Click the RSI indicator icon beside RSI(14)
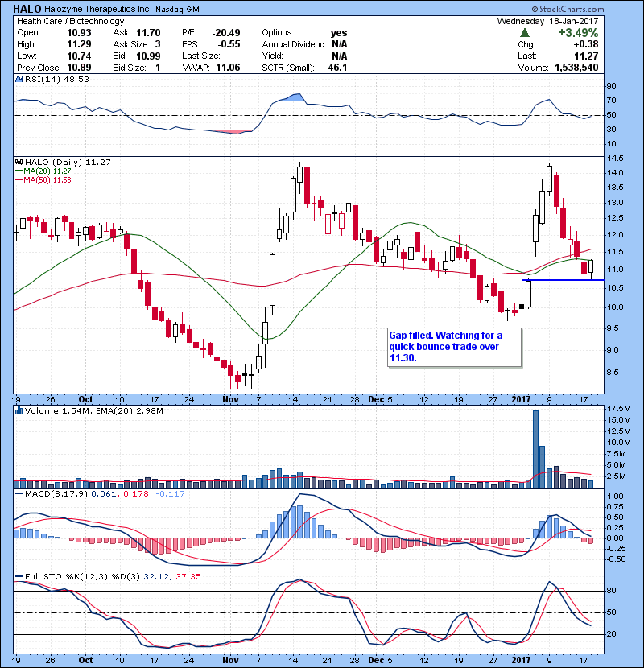Screen dimensions: 644x668 [x=19, y=79]
